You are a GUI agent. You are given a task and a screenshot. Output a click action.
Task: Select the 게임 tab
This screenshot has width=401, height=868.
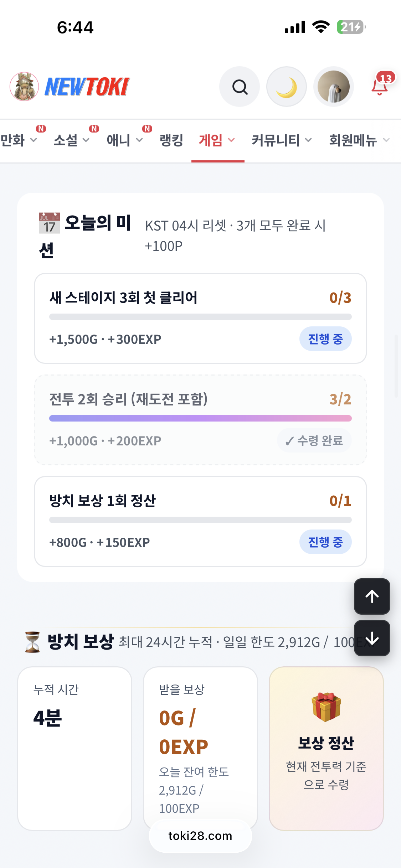click(217, 140)
